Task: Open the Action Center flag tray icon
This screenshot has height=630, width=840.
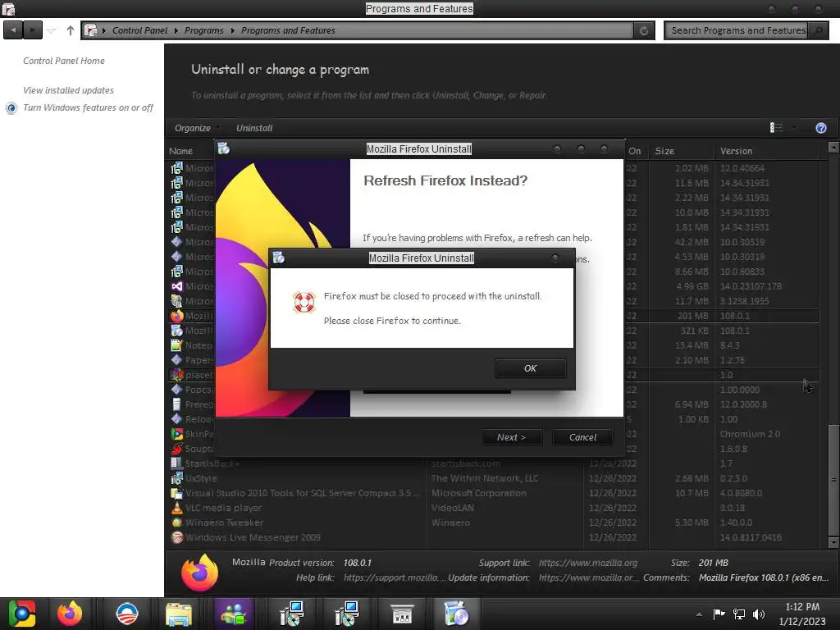Action: pyautogui.click(x=719, y=614)
